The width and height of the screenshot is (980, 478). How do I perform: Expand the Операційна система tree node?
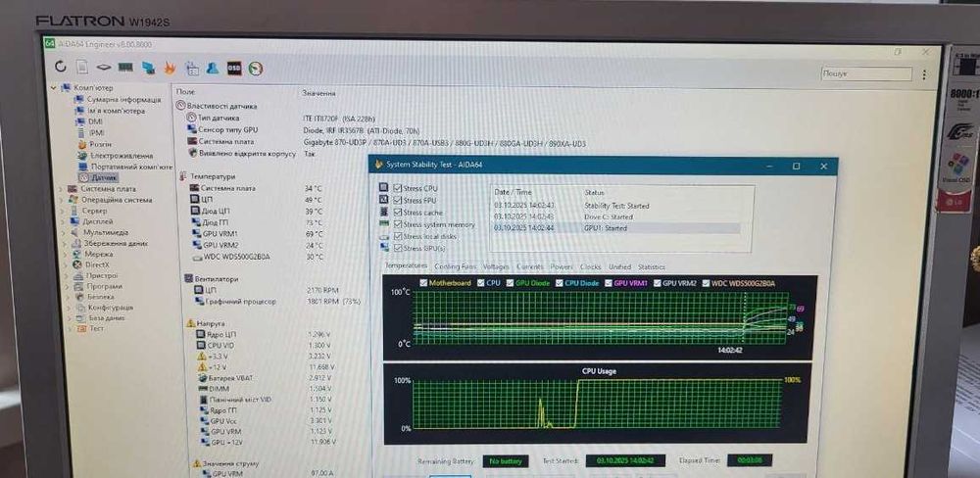(x=61, y=200)
